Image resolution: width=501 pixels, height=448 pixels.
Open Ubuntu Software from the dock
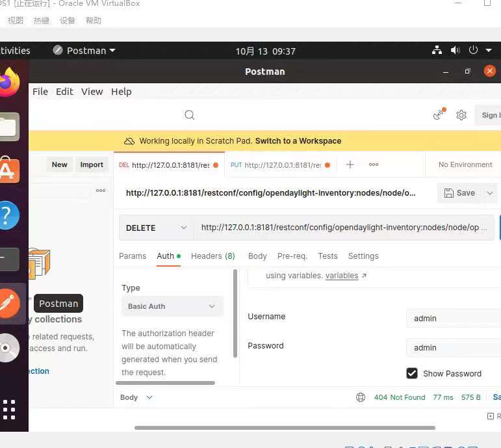(x=9, y=170)
